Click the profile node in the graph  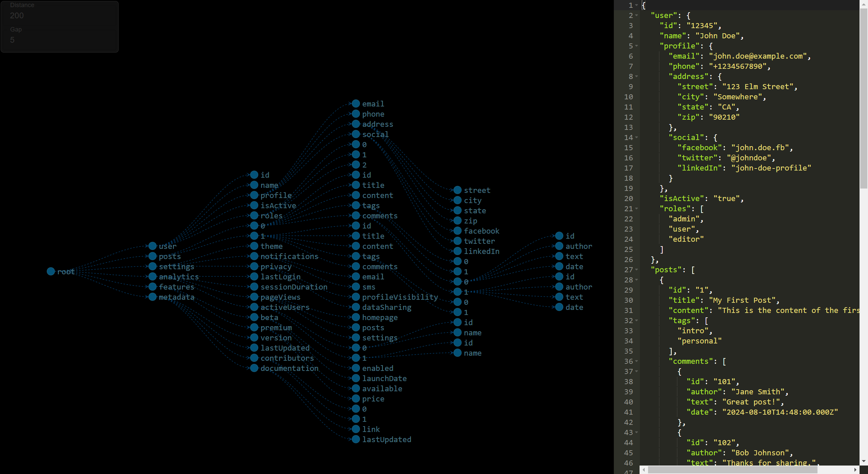(254, 195)
